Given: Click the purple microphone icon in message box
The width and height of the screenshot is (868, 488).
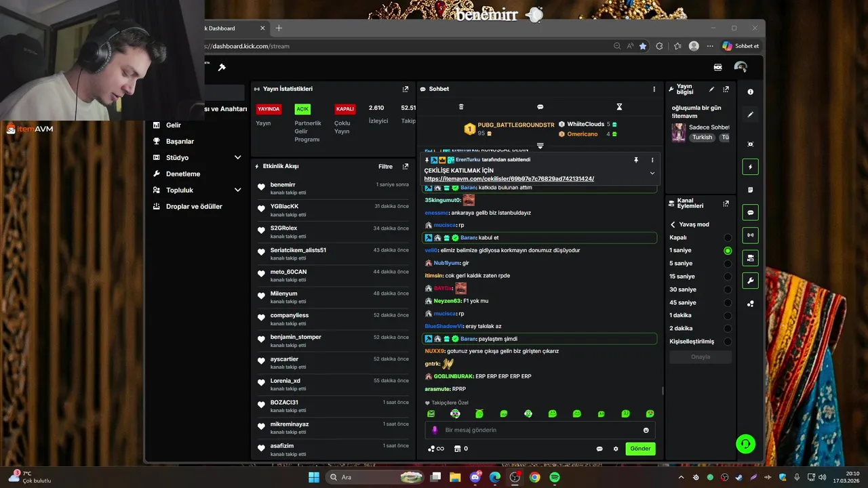Looking at the screenshot, I should click(x=435, y=430).
